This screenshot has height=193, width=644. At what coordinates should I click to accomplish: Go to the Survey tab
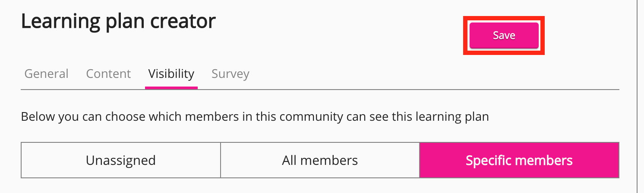coord(230,74)
